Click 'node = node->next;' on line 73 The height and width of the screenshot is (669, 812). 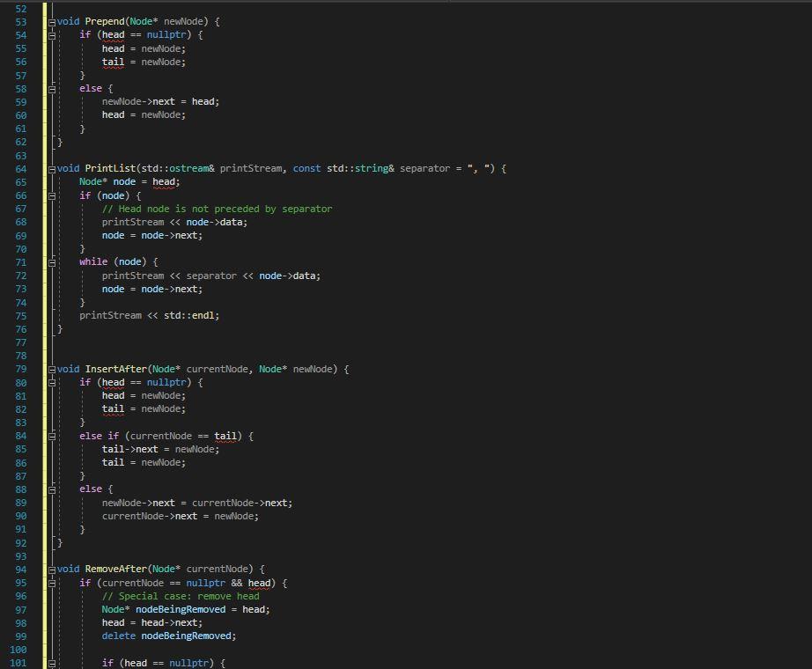point(152,289)
